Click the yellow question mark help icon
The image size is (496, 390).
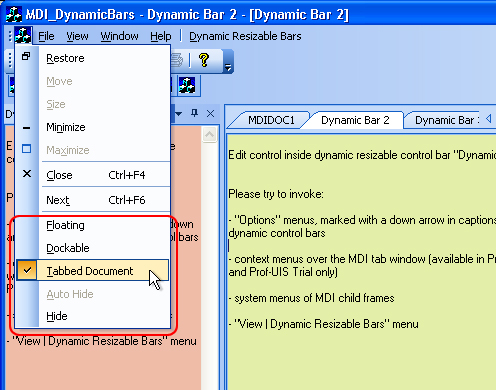tap(204, 60)
